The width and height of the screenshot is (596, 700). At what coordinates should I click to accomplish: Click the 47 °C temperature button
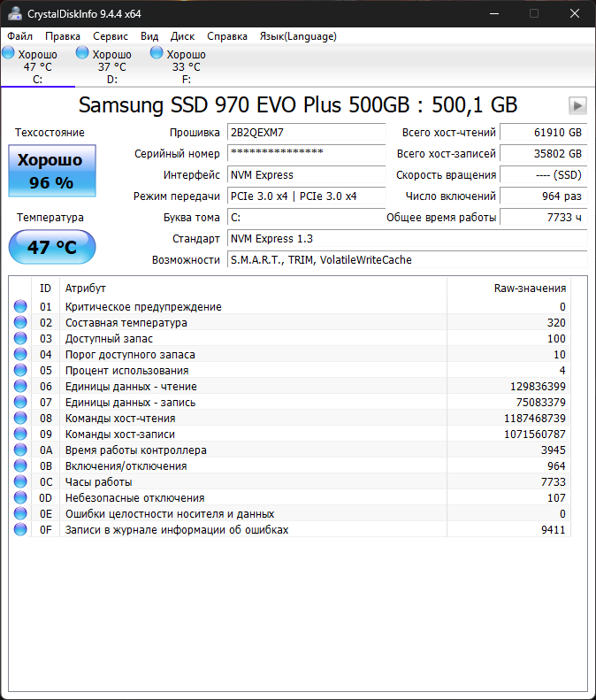[x=52, y=247]
